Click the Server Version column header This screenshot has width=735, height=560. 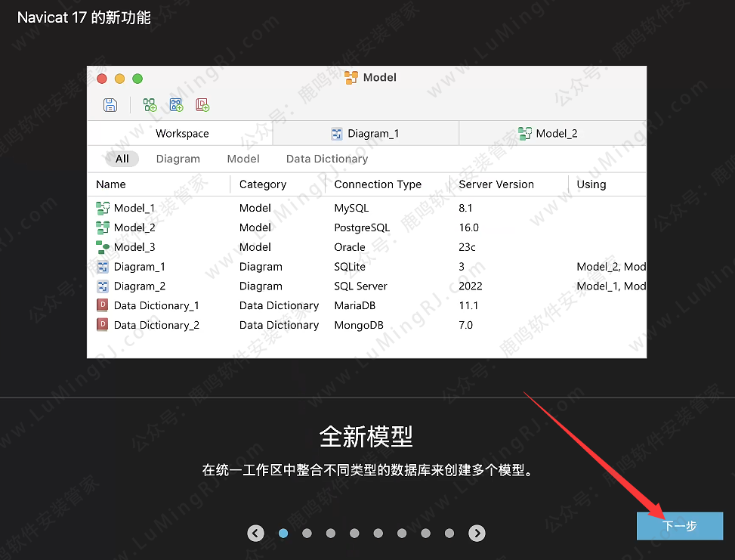point(495,184)
